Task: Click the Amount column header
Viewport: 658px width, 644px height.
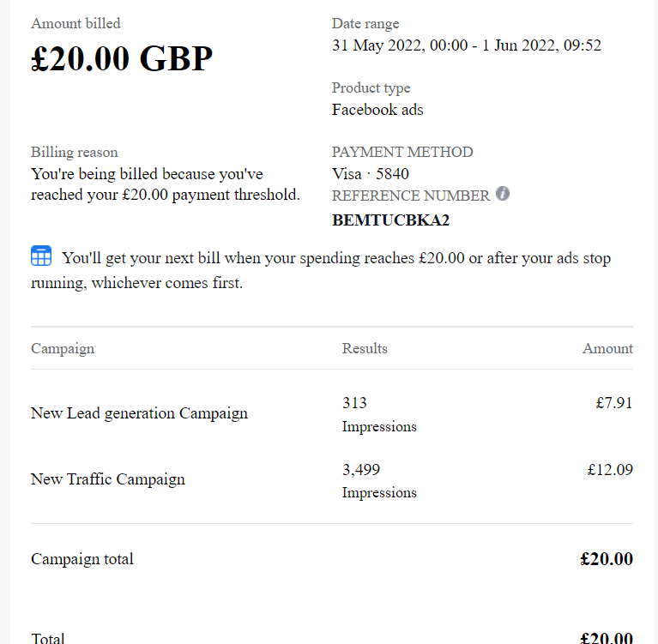Action: [x=607, y=348]
